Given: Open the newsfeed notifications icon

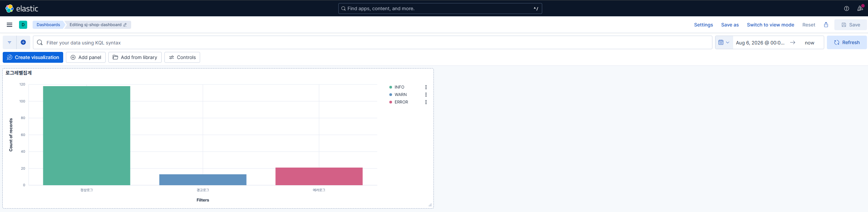Looking at the screenshot, I should click(x=860, y=8).
